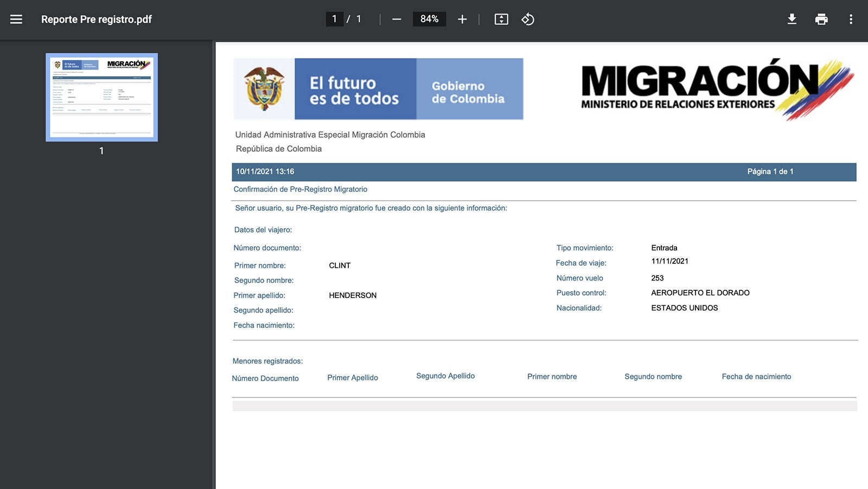
Task: Click the Fecha de viaje label
Action: [x=581, y=263]
